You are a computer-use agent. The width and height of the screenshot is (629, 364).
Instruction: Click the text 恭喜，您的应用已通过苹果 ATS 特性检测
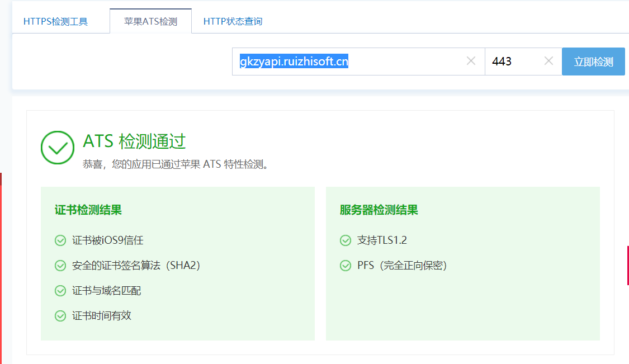click(176, 164)
